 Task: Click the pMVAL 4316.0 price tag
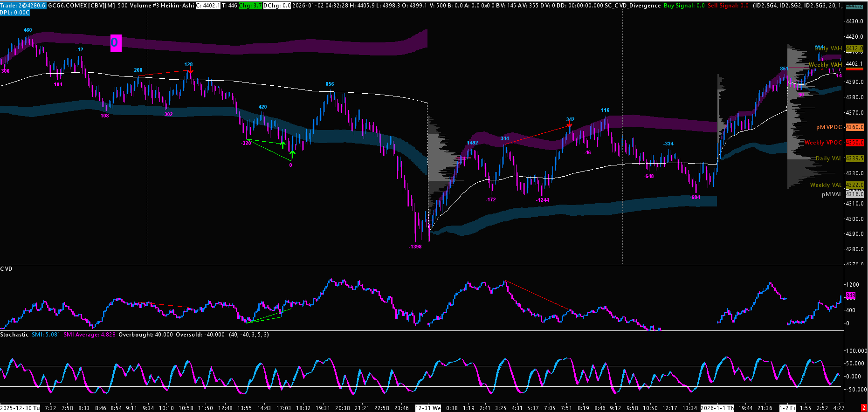pos(855,194)
